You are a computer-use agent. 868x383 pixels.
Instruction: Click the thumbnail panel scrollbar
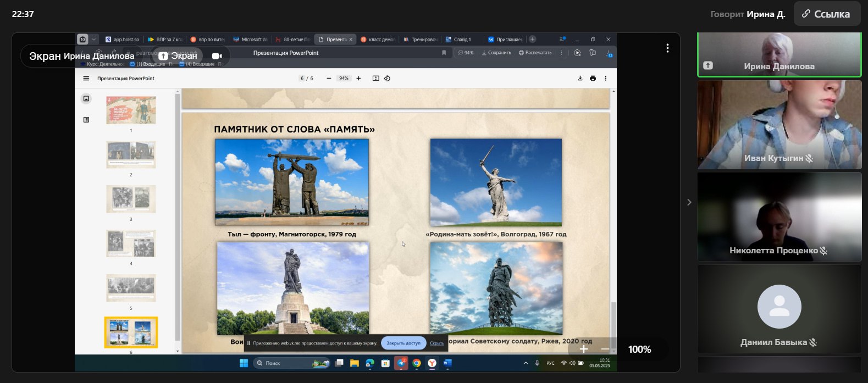pos(178,217)
